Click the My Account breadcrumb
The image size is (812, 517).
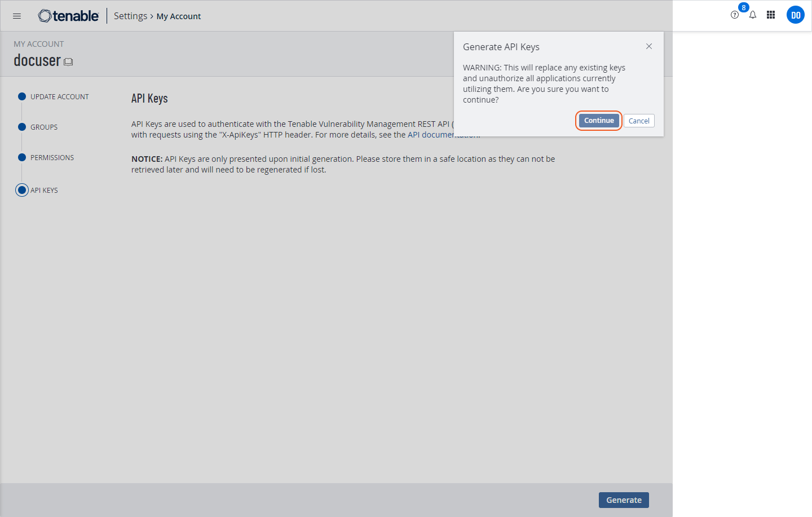click(179, 16)
